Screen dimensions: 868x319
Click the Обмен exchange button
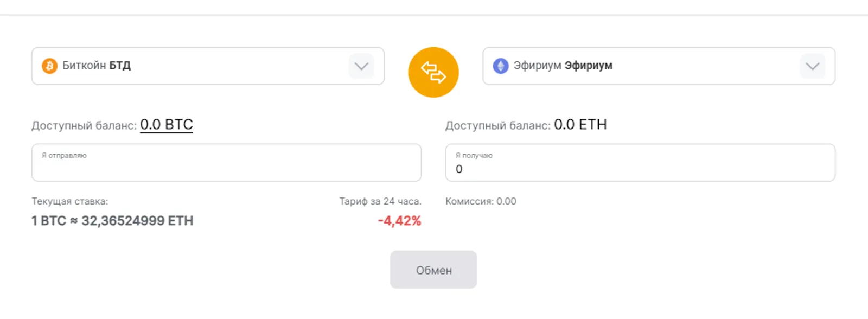coord(433,270)
